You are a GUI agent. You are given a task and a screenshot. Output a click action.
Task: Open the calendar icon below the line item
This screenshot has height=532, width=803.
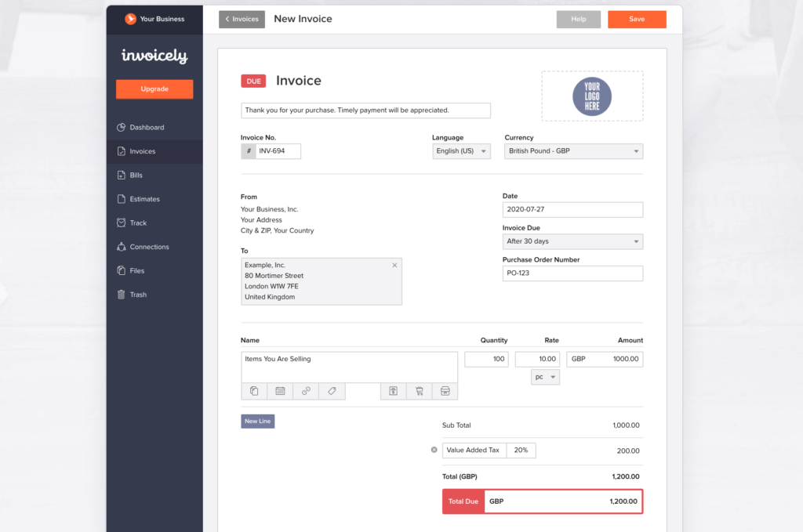click(x=280, y=391)
